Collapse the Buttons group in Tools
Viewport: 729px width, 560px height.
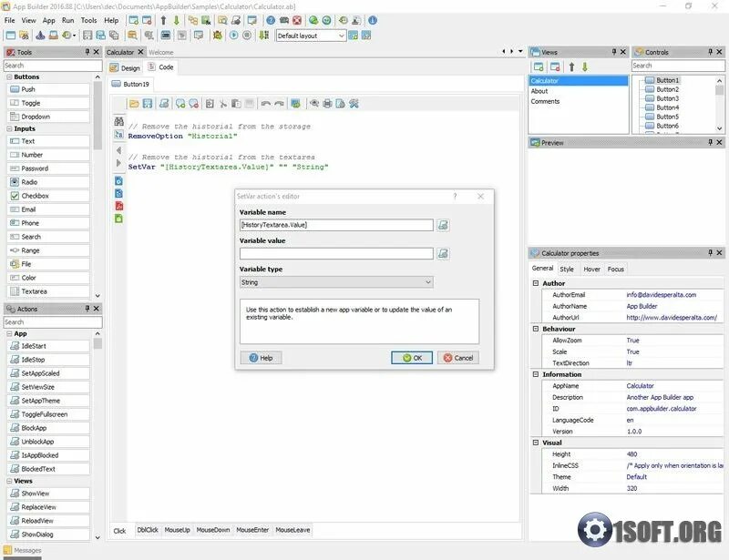tap(9, 76)
